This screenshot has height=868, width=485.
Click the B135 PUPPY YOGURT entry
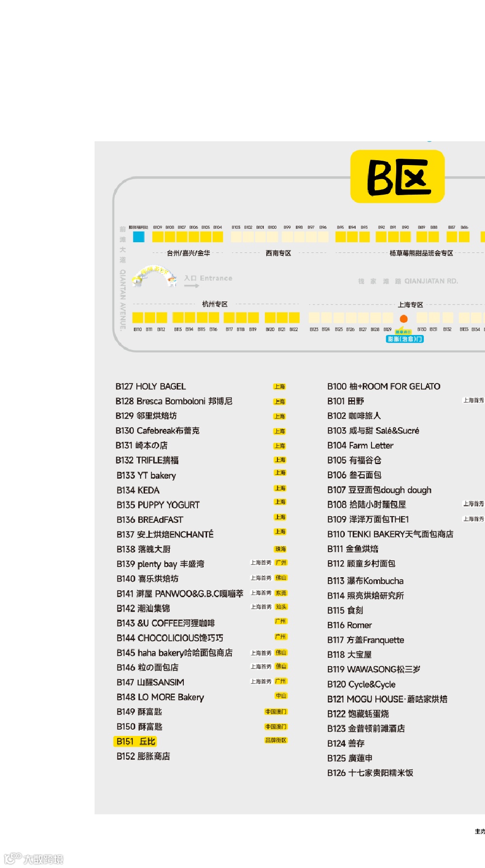(x=158, y=505)
